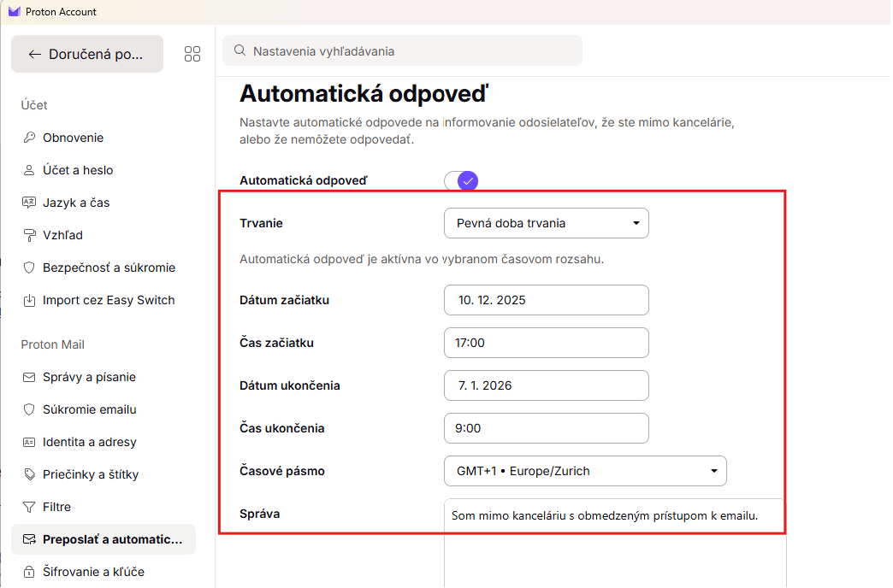Click the Dátum začiatku date field
893x588 pixels.
point(546,300)
